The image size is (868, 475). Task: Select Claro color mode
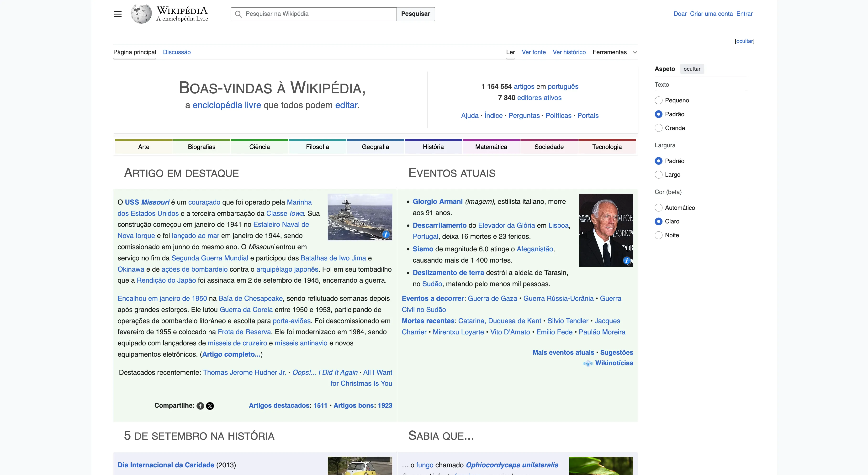click(x=658, y=221)
